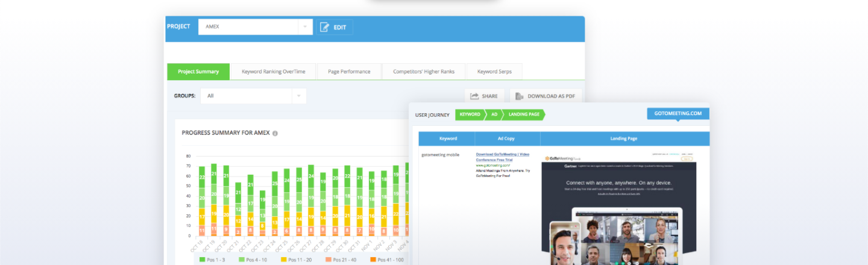Select the Project Summary tab
868x265 pixels.
click(x=198, y=72)
